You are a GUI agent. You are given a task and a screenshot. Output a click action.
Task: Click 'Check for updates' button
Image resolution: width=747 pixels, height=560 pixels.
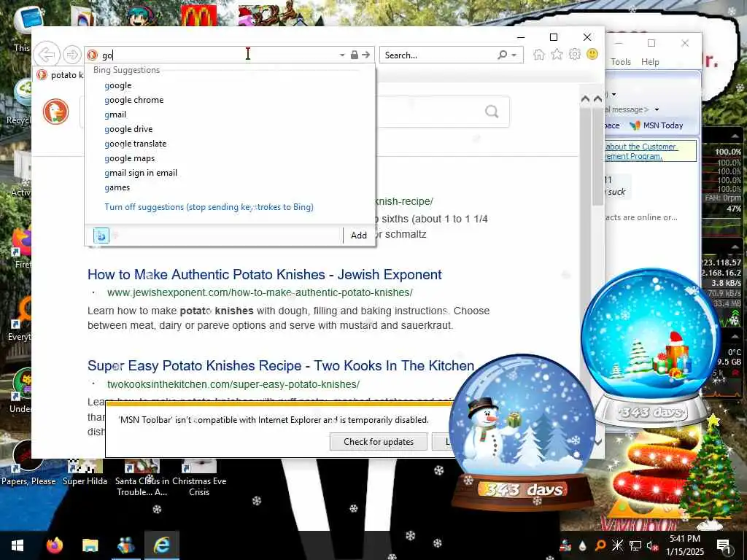coord(379,442)
